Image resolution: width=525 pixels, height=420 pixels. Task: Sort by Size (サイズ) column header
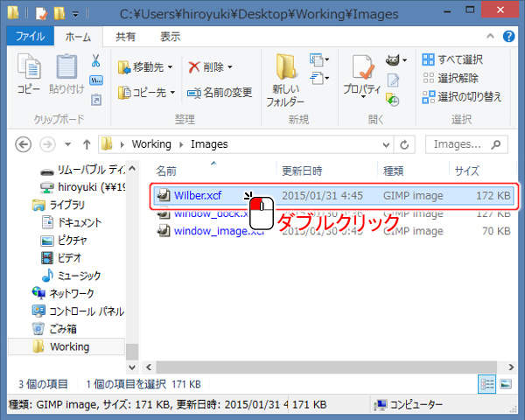(x=466, y=171)
